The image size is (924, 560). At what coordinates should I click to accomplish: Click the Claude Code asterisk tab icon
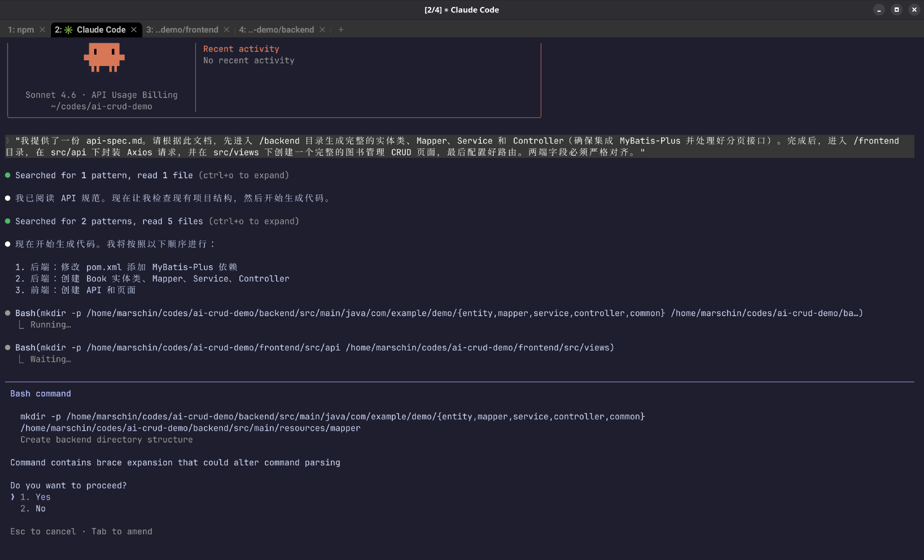[x=68, y=30]
